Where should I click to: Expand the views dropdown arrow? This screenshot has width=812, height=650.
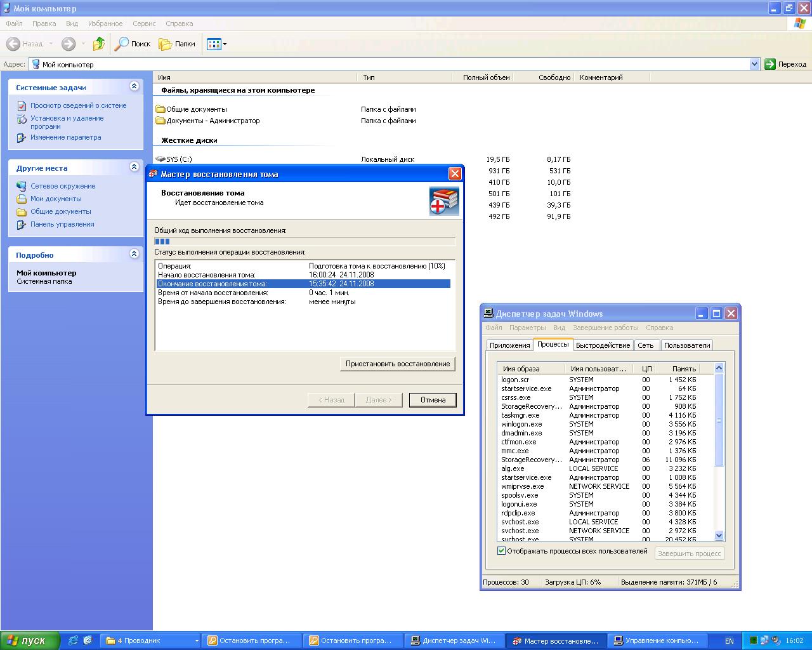point(225,44)
